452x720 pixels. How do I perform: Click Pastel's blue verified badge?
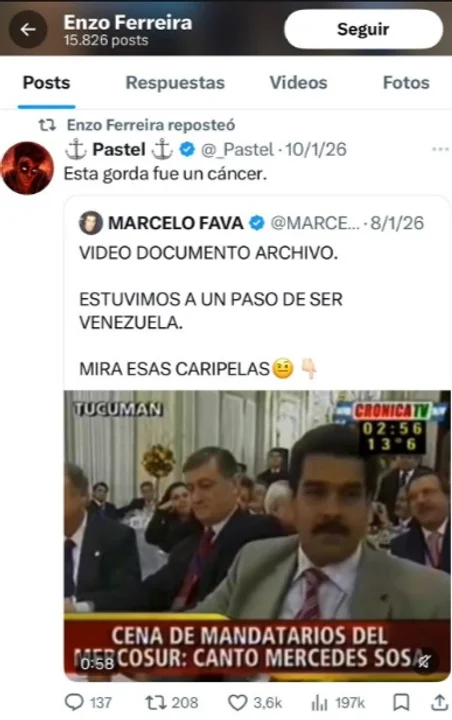click(x=187, y=150)
